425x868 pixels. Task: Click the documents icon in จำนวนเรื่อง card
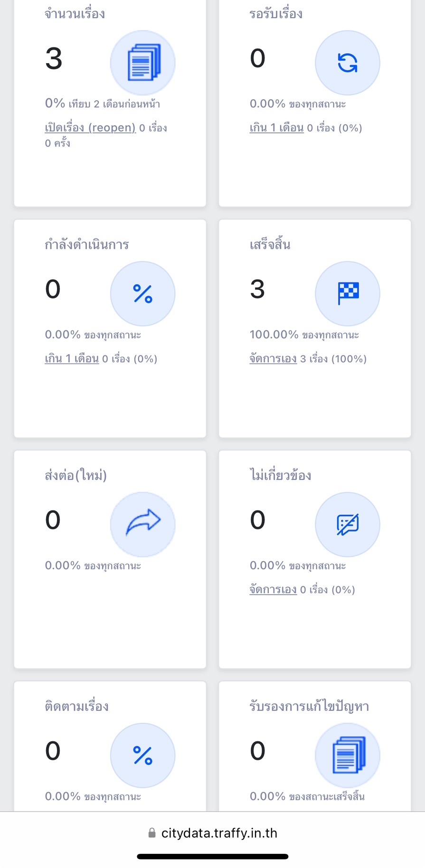(x=143, y=63)
